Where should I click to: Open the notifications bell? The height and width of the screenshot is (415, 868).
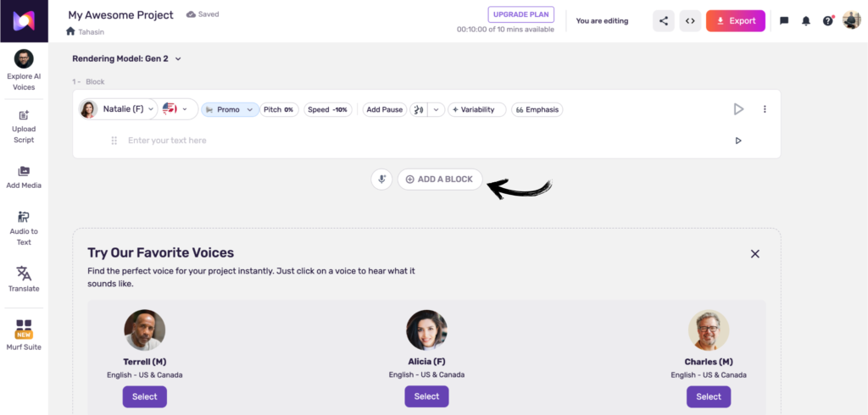point(806,21)
